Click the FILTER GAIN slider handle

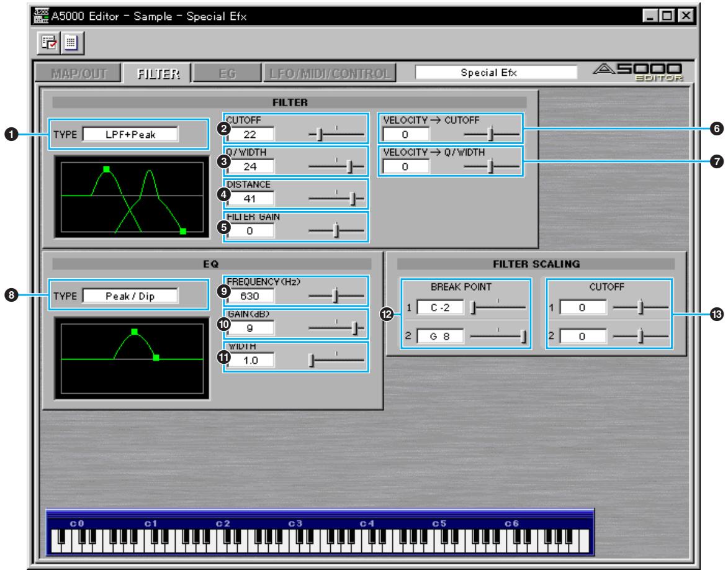click(x=336, y=231)
